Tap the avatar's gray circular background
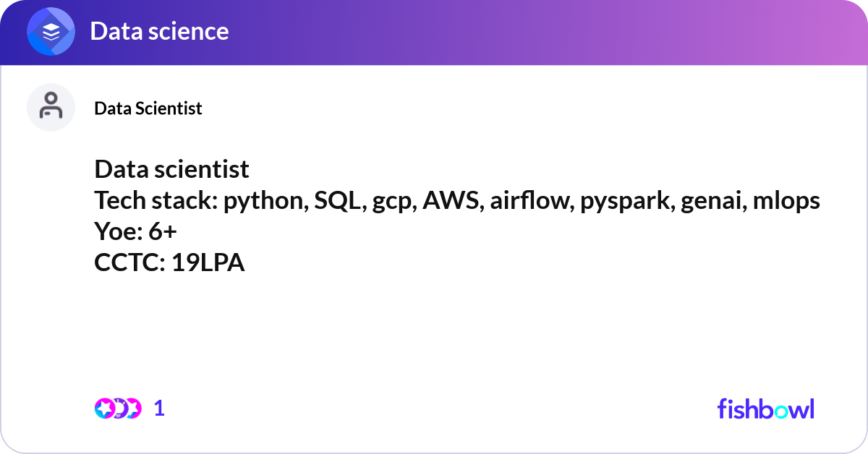Viewport: 868px width, 454px height. 51,107
